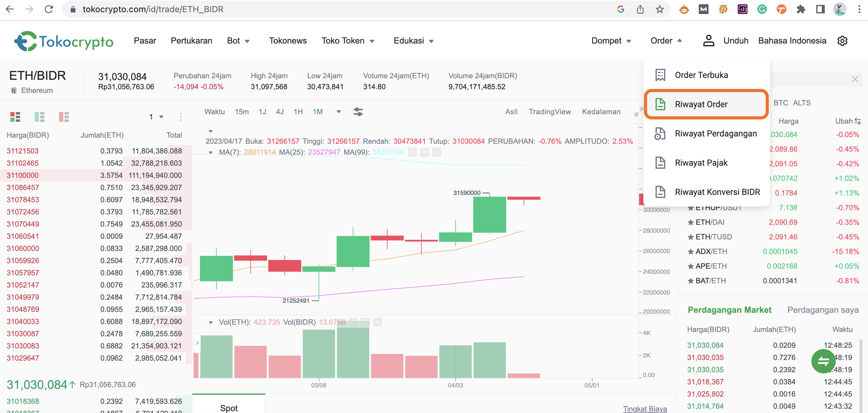Click the star next to ADX/ETH
Viewport: 868px width, 413px height.
point(691,252)
